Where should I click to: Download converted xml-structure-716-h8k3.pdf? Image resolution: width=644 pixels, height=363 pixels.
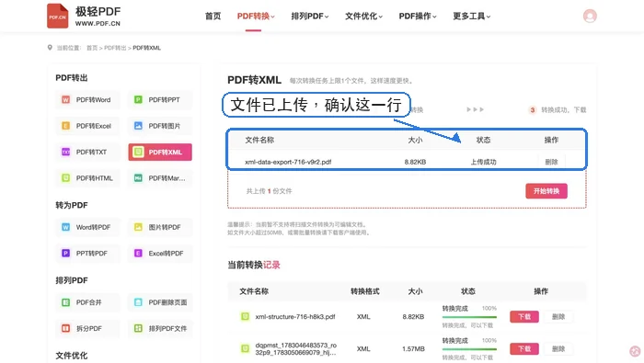524,317
